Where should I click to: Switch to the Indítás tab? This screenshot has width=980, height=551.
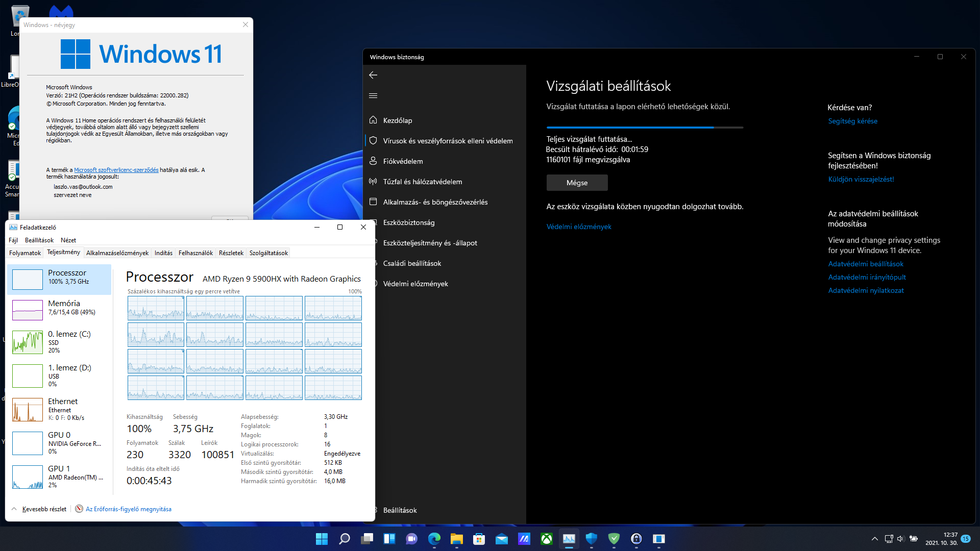pos(163,253)
